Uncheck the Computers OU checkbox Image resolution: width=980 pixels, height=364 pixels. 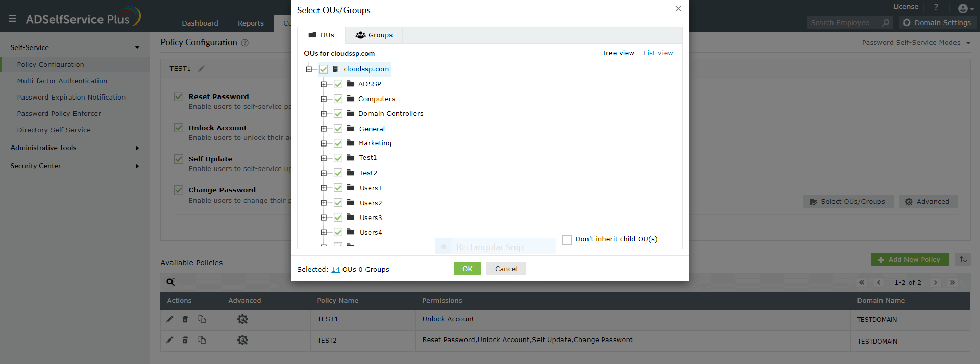[x=338, y=99]
